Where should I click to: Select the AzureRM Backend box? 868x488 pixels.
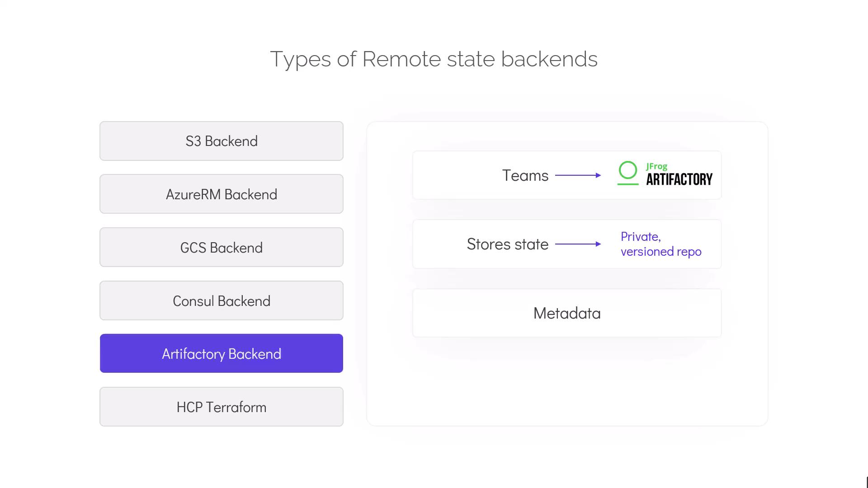click(221, 194)
